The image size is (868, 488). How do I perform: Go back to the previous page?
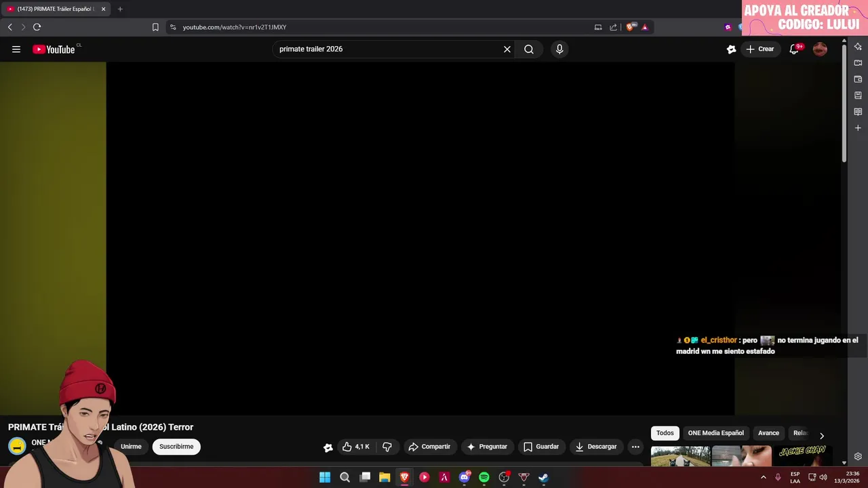[x=9, y=27]
